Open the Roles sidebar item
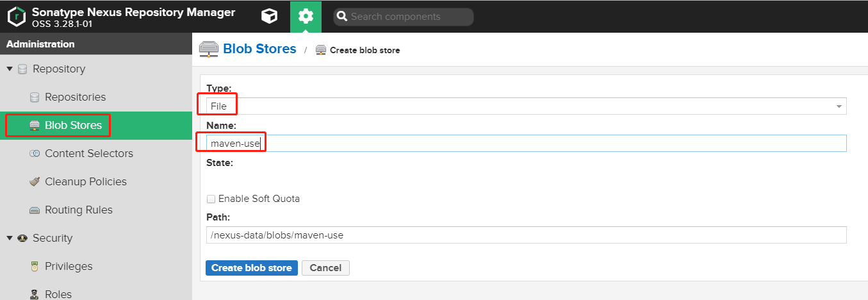The height and width of the screenshot is (300, 868). coord(58,294)
